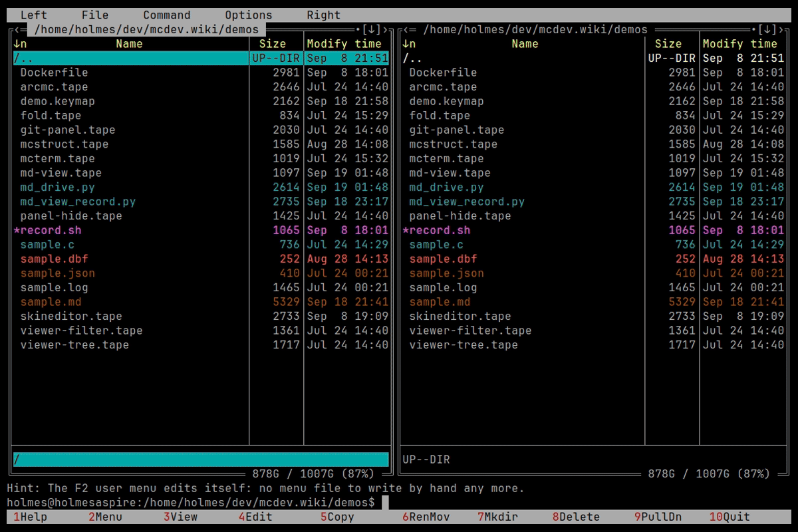798x532 pixels.
Task: Sort left panel by Size column header
Action: pos(273,44)
